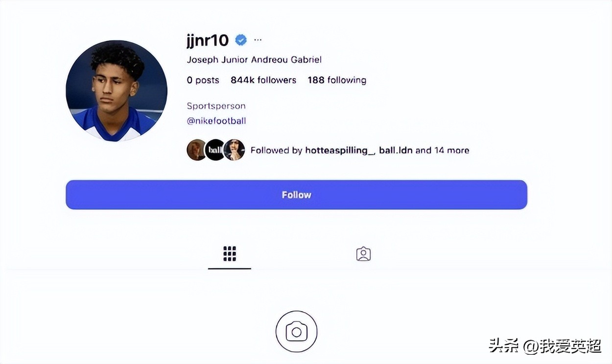Open the @nikefootball profile link

(x=216, y=121)
